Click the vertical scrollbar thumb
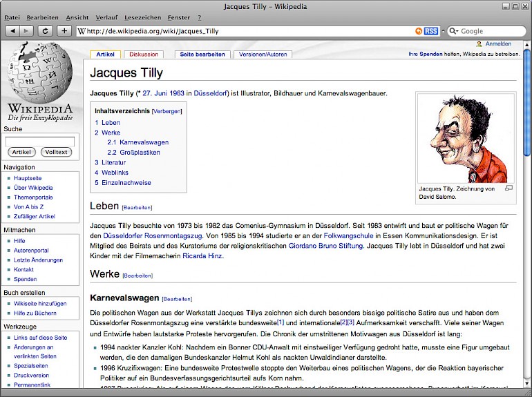Image resolution: width=532 pixels, height=397 pixels. (526, 103)
